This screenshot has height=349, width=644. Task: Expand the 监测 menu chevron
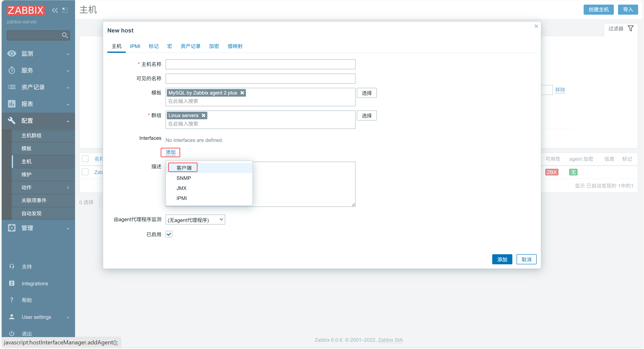(x=68, y=54)
